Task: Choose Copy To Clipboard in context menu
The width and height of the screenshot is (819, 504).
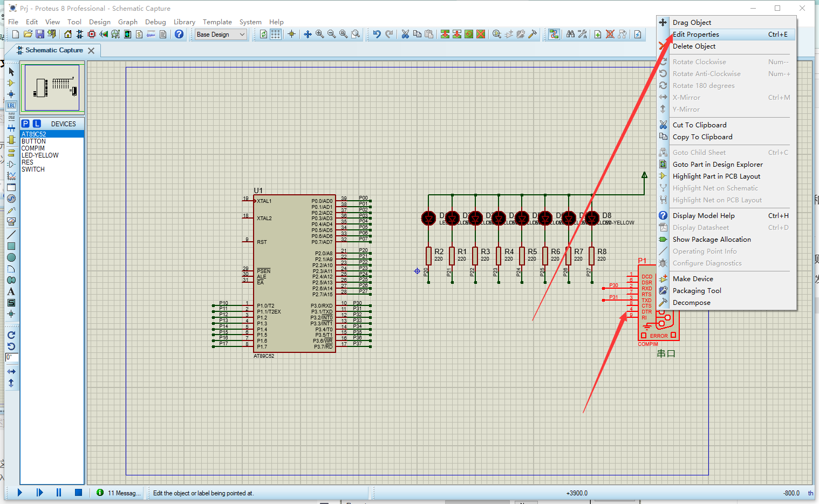Action: pos(726,137)
